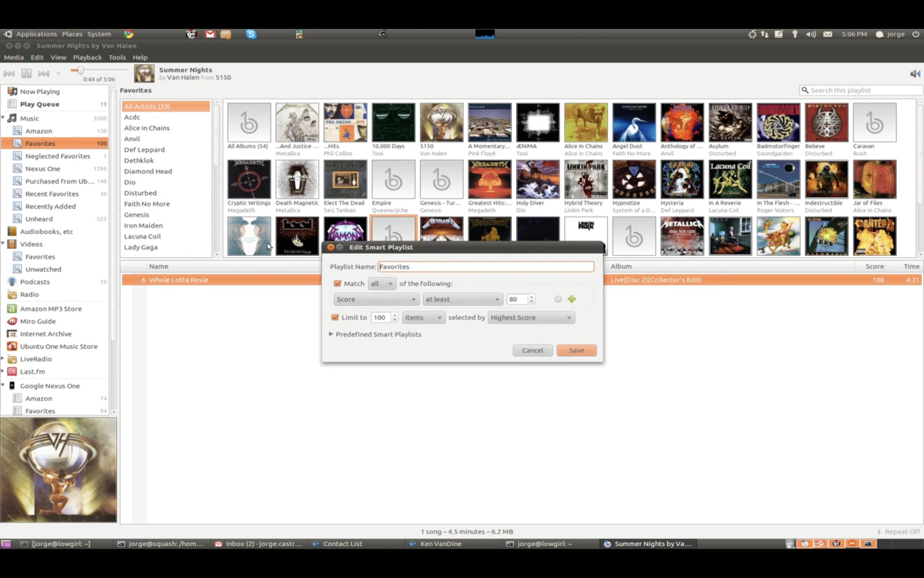The image size is (924, 578).
Task: Select the Hybrid Theory album cover
Action: (586, 179)
